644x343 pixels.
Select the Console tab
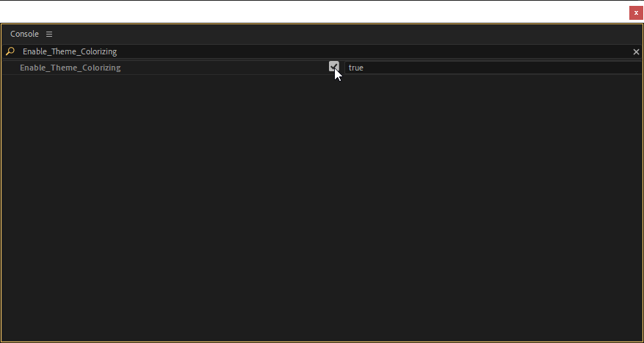[x=25, y=34]
